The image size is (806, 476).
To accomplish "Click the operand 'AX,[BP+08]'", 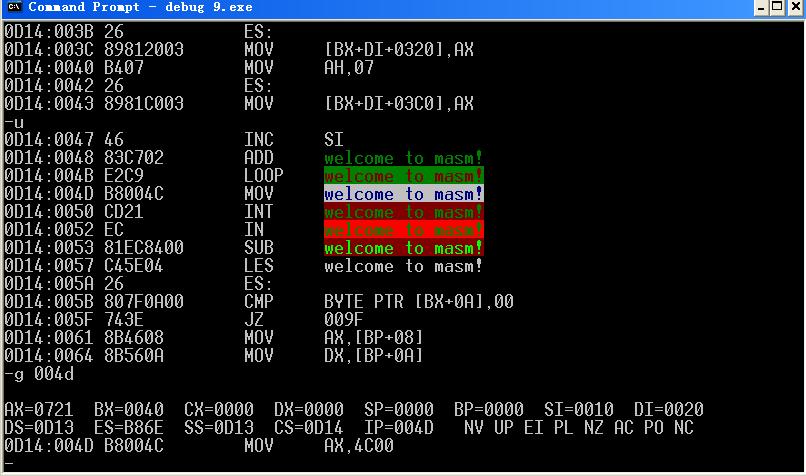I will click(374, 338).
